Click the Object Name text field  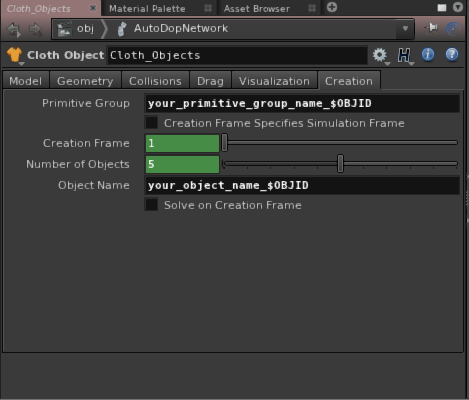302,185
